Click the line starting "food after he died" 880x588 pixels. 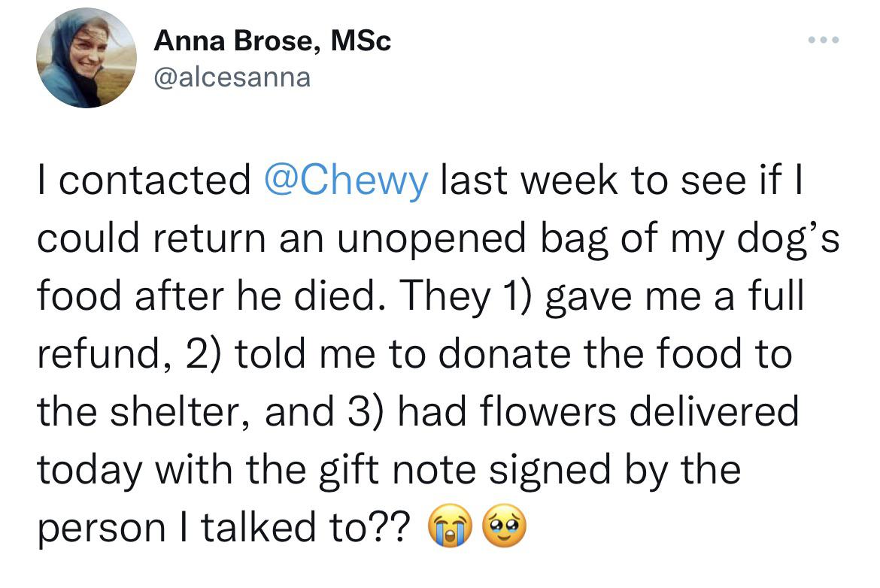point(420,296)
